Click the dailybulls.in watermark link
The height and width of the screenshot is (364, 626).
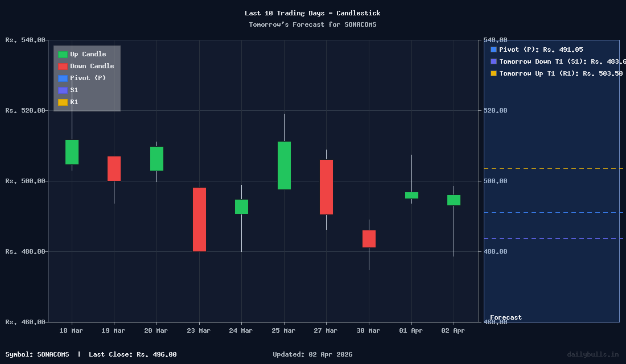pos(592,354)
